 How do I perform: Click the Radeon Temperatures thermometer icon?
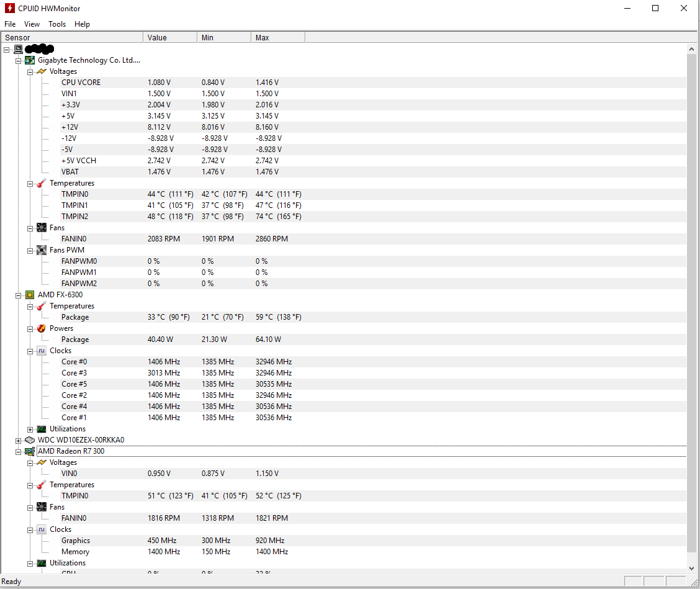point(42,485)
